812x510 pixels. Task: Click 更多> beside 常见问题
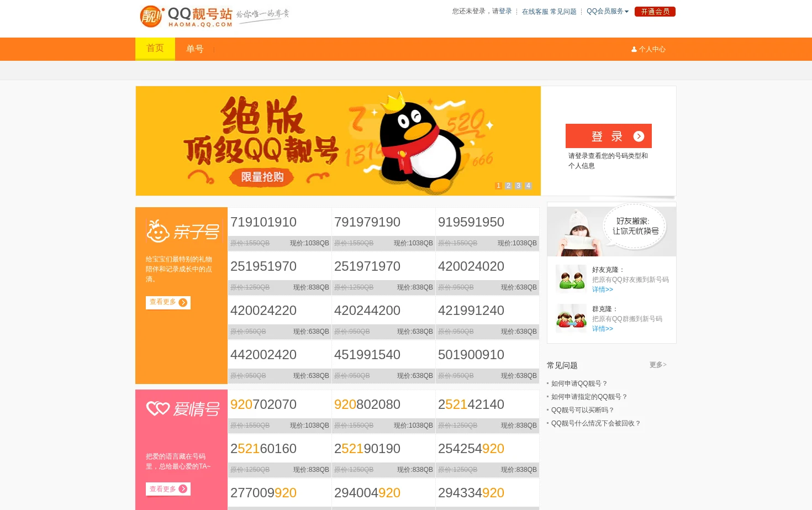point(658,365)
